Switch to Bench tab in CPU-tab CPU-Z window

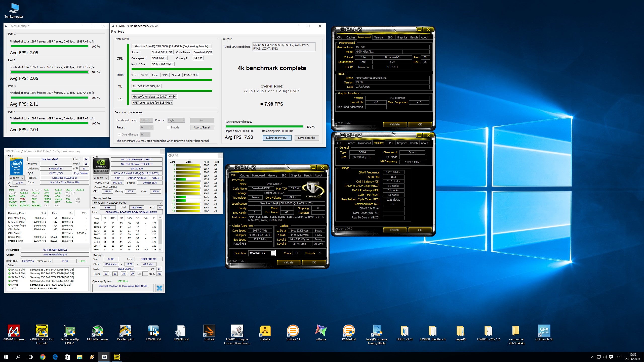tap(308, 175)
